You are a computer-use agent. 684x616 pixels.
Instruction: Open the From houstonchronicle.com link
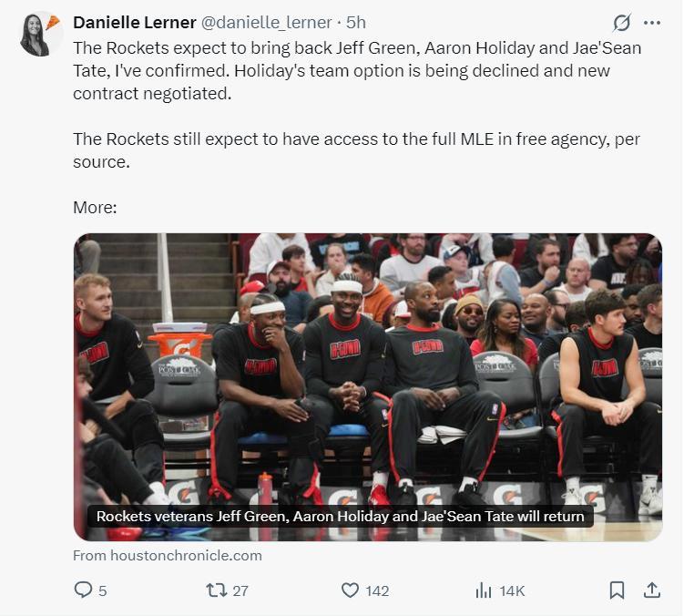coord(168,556)
